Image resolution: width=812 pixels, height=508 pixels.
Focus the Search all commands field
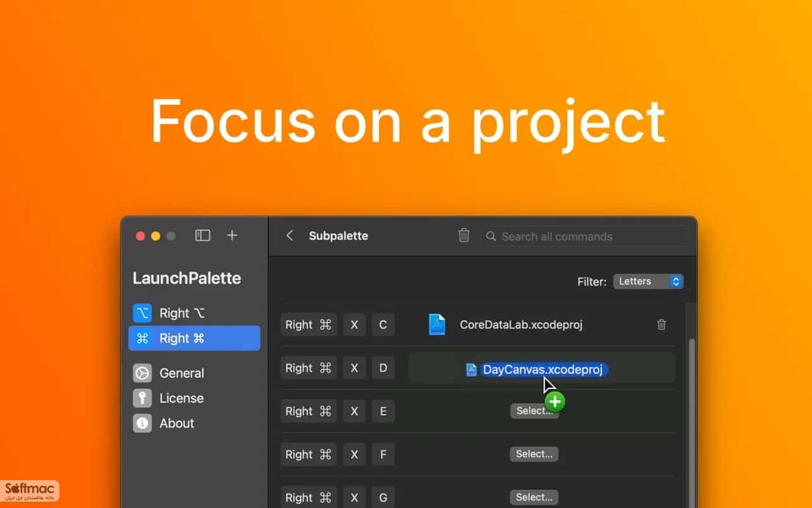[584, 236]
